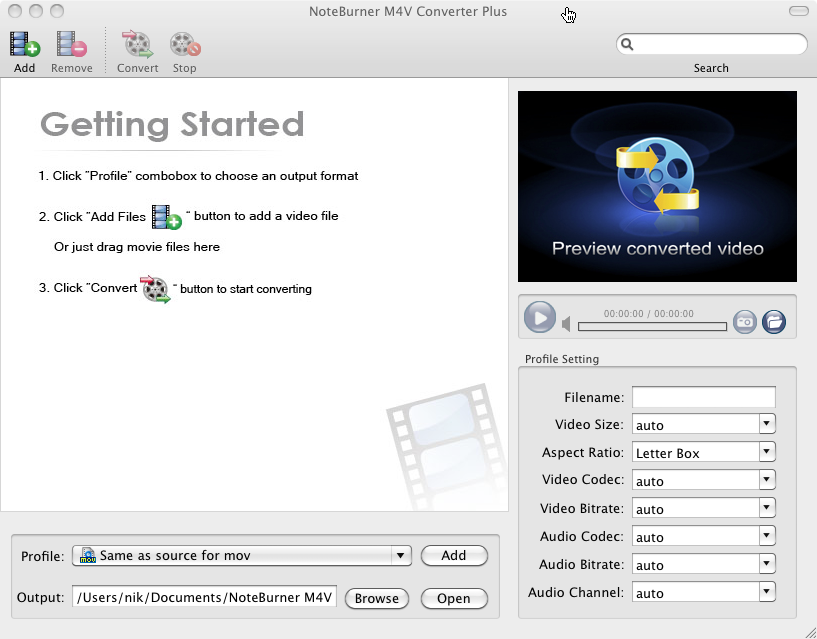Click inside the Search field
The height and width of the screenshot is (639, 817).
point(712,44)
